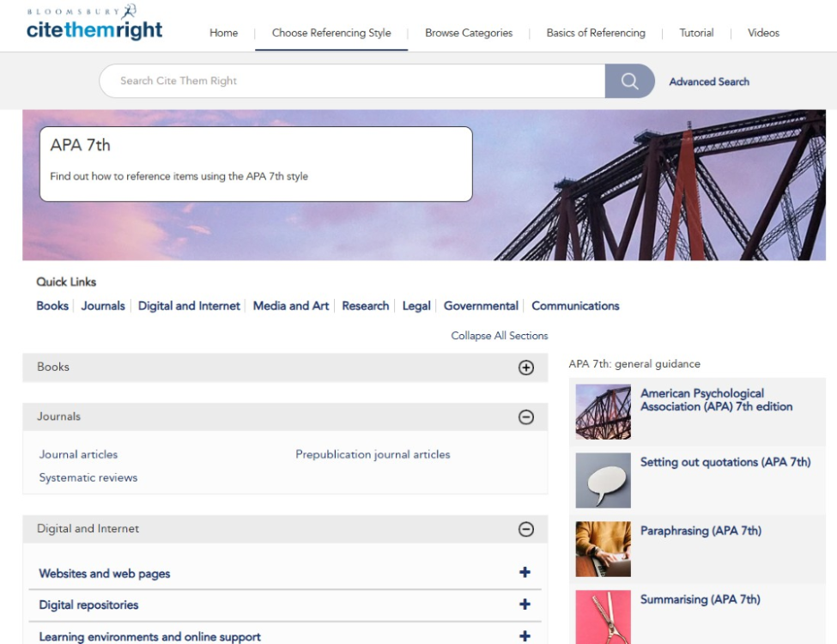Screen dimensions: 837x644
Task: Jump to Books quick link
Action: (x=52, y=306)
